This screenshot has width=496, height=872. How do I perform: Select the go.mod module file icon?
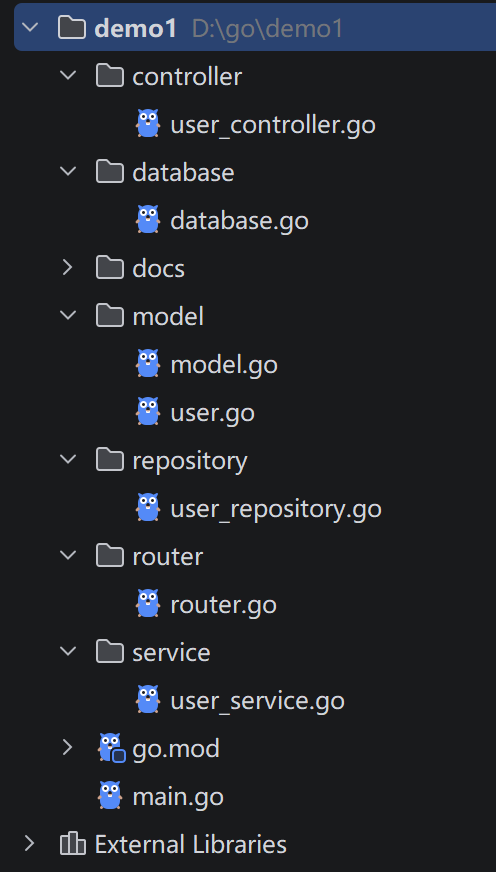[x=111, y=748]
